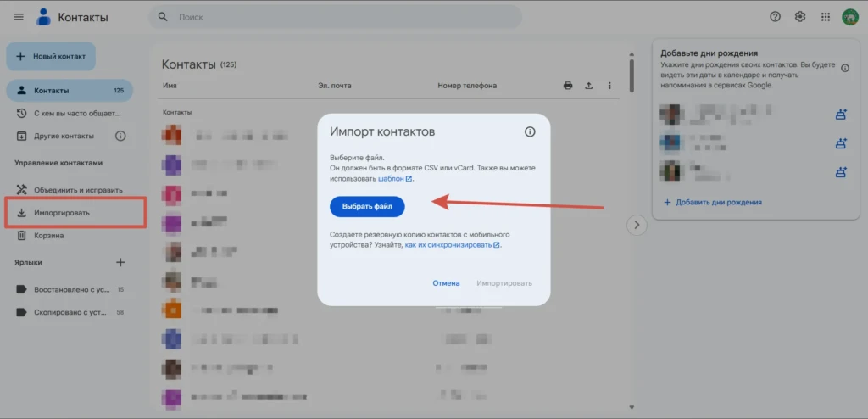
Task: Click the Номер телефона column header
Action: coord(467,86)
